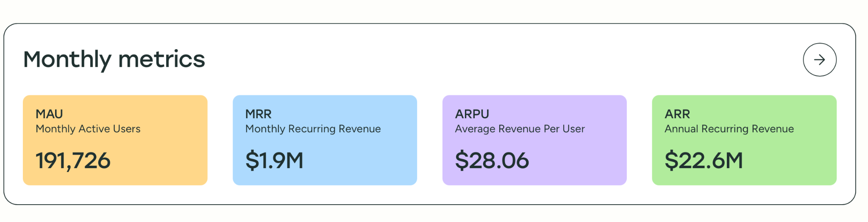Screen dimensions: 868x222
Task: Select the MAU abbreviation label
Action: point(49,114)
